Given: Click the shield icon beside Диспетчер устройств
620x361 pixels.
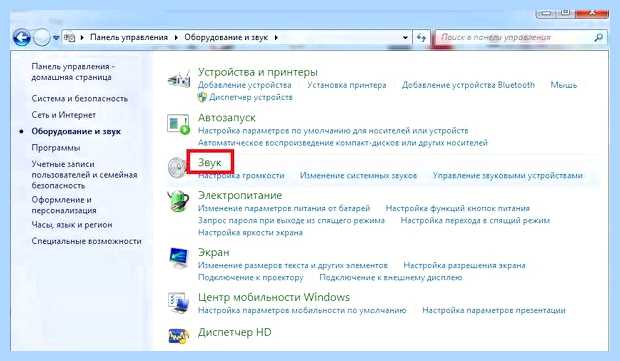Looking at the screenshot, I should (202, 97).
